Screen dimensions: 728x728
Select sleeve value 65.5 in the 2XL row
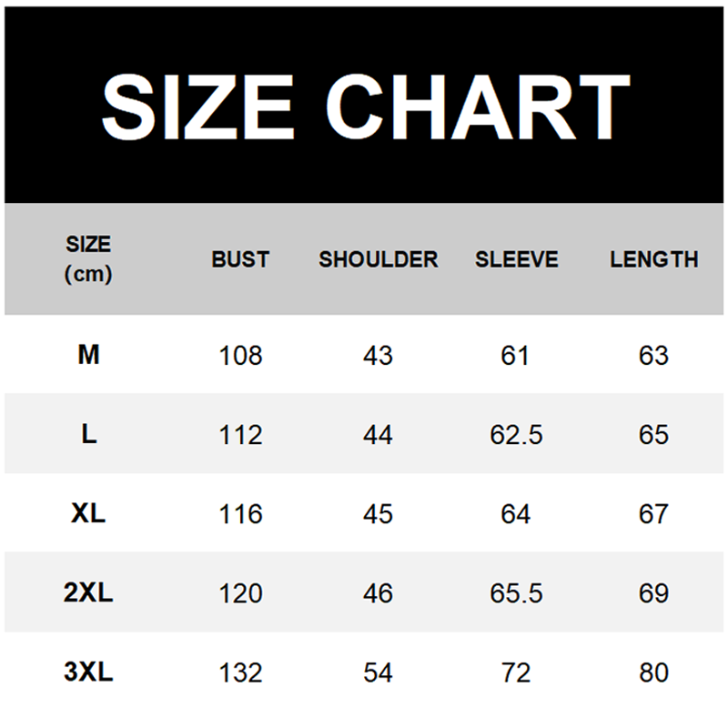click(x=516, y=593)
